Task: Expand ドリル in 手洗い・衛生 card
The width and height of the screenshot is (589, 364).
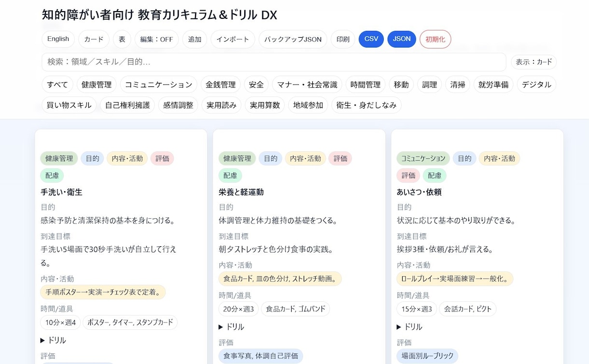Action: click(x=53, y=340)
